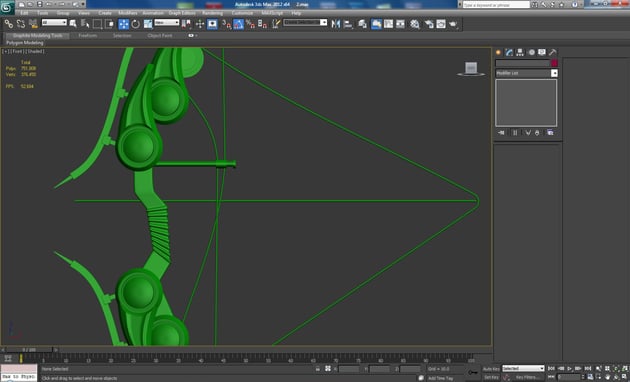Switch to the Freeform ribbon tab

pyautogui.click(x=88, y=35)
